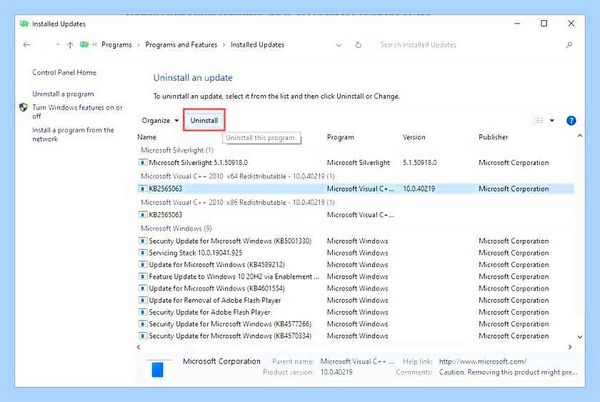Select Security Update KB4570334 row
600x402 pixels.
355,336
